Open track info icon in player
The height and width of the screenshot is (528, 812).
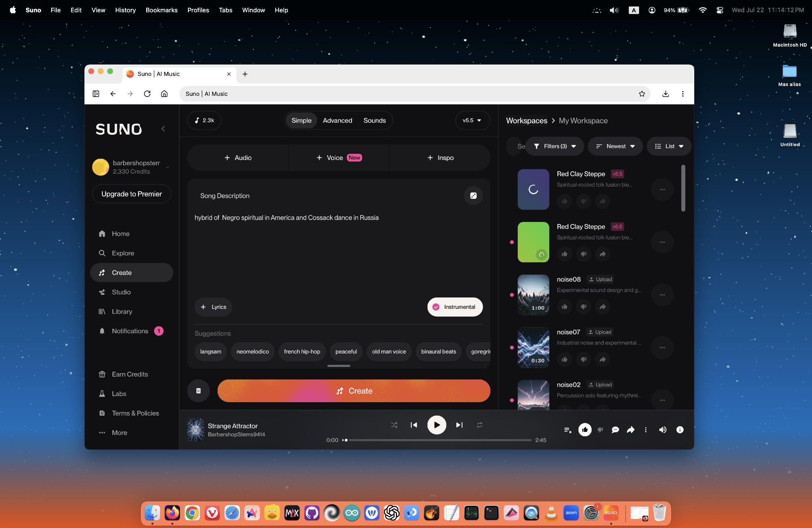(680, 430)
